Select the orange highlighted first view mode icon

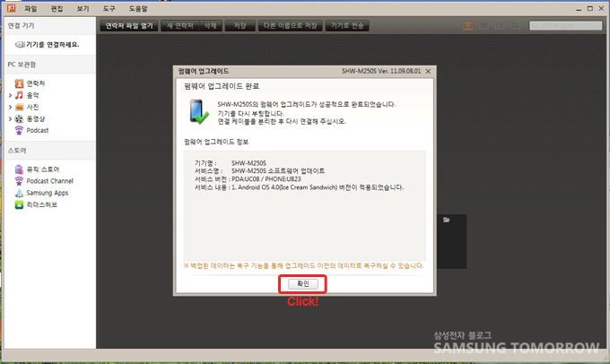[468, 26]
